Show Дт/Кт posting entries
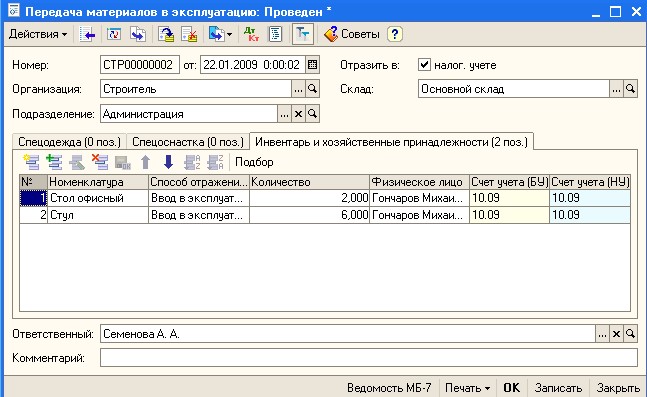The height and width of the screenshot is (397, 647). tap(251, 34)
